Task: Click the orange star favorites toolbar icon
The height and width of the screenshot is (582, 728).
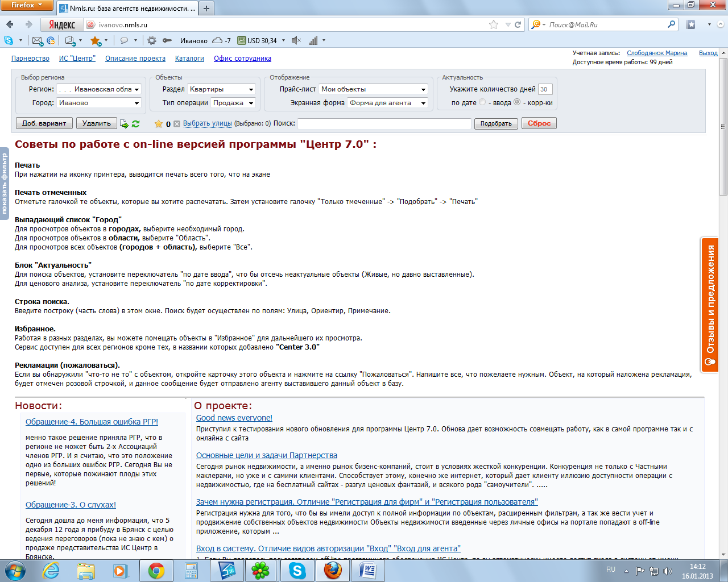Action: tap(95, 40)
